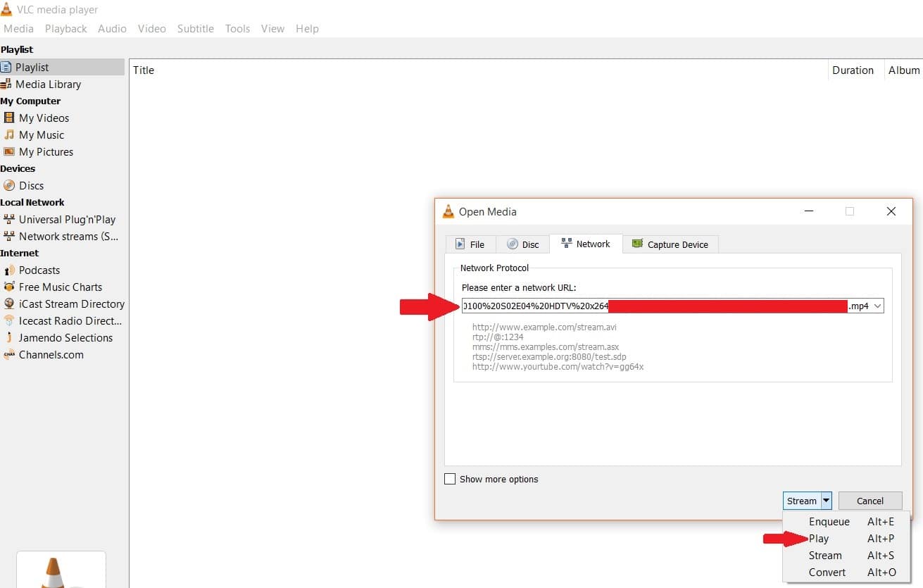Click the example mms://mms.examples.com/stream.asx
This screenshot has width=923, height=588.
coord(546,347)
